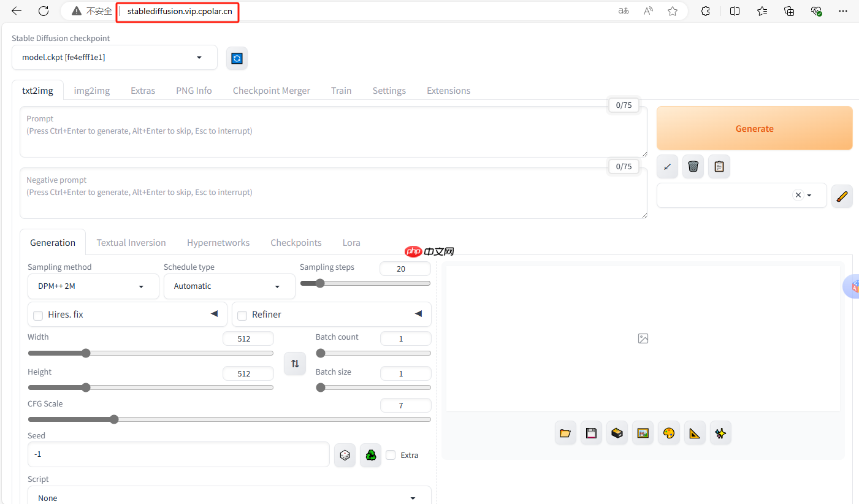Click the dice icon to randomize seed

pyautogui.click(x=345, y=456)
